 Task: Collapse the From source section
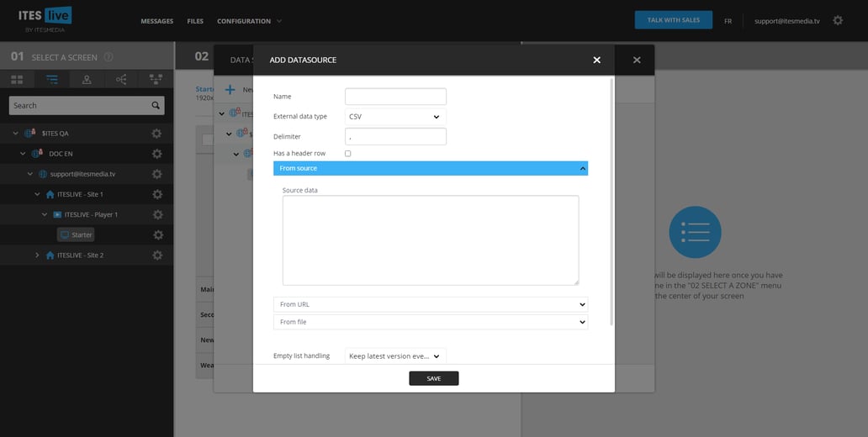(x=431, y=168)
